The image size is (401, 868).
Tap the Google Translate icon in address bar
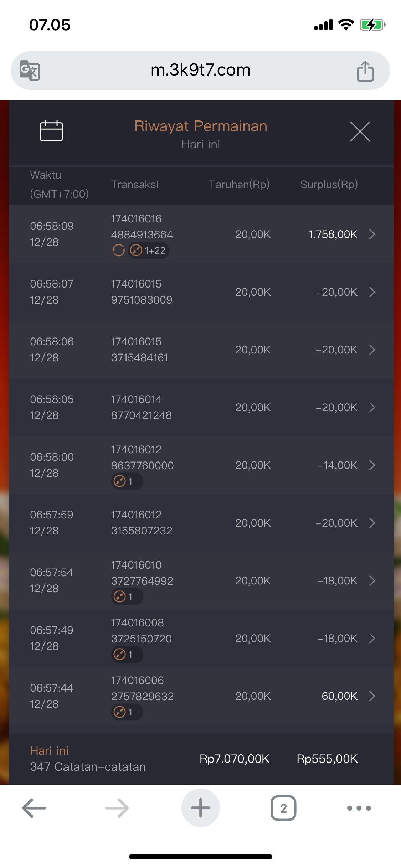[x=30, y=70]
